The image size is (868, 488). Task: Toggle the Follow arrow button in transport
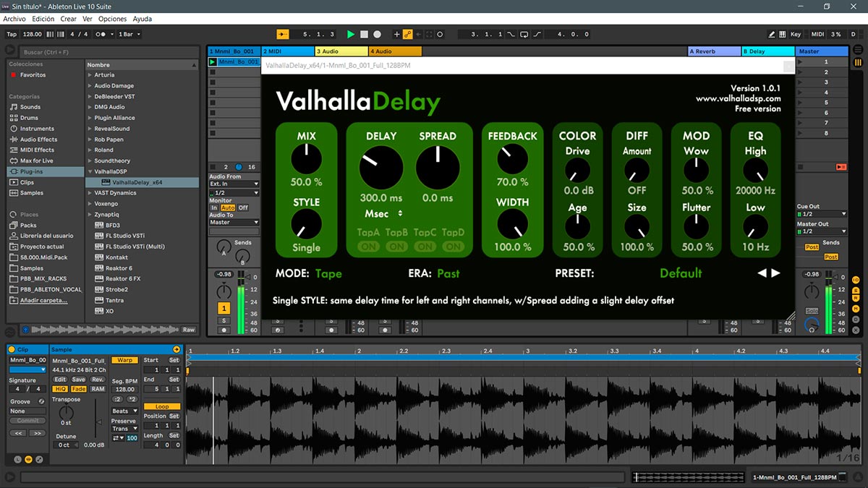click(x=283, y=34)
